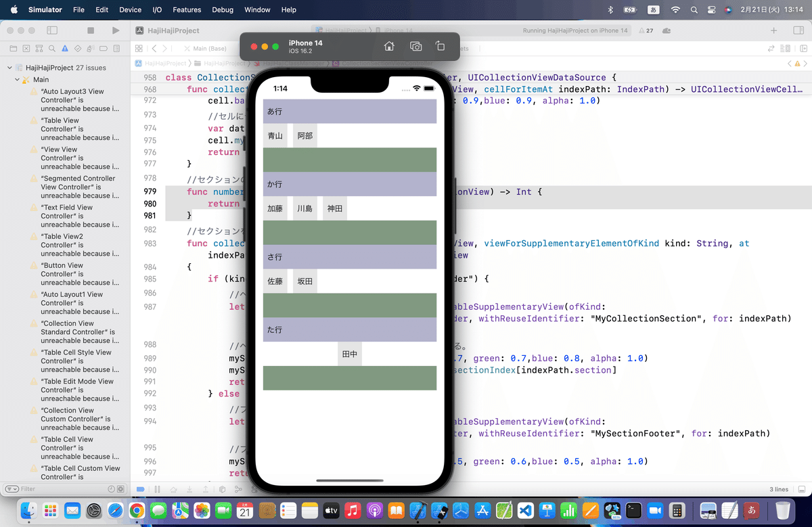The width and height of the screenshot is (812, 527).
Task: Open Finder from the Dock
Action: point(30,509)
